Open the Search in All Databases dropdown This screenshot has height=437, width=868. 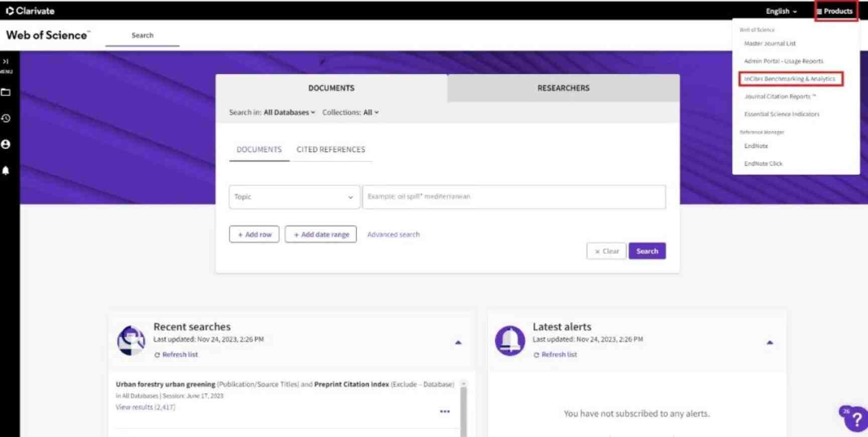pyautogui.click(x=289, y=113)
